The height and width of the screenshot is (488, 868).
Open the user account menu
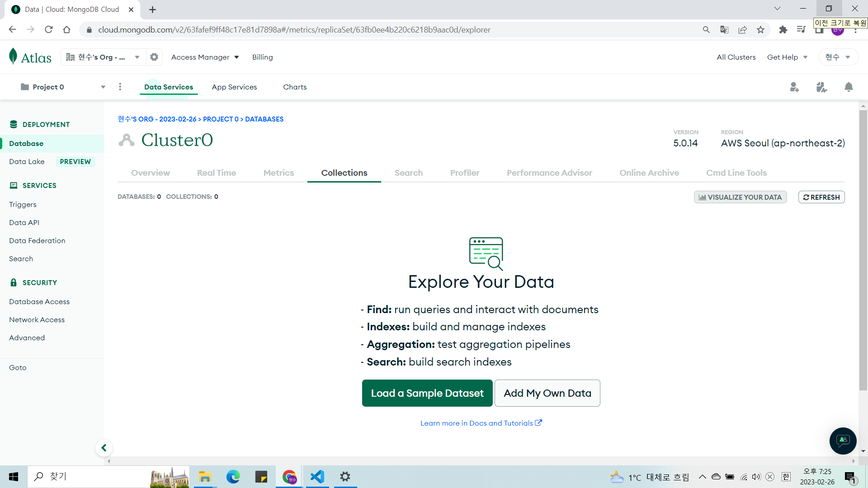tap(838, 57)
